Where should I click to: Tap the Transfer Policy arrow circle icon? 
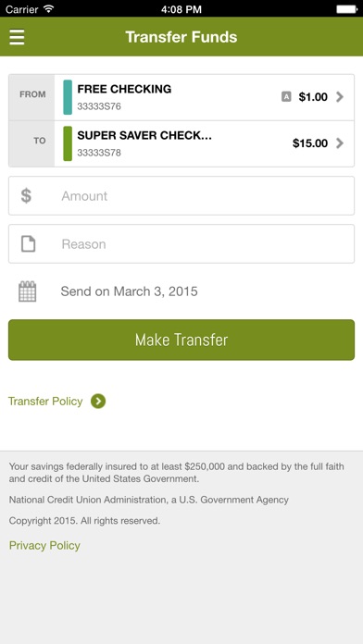[98, 402]
